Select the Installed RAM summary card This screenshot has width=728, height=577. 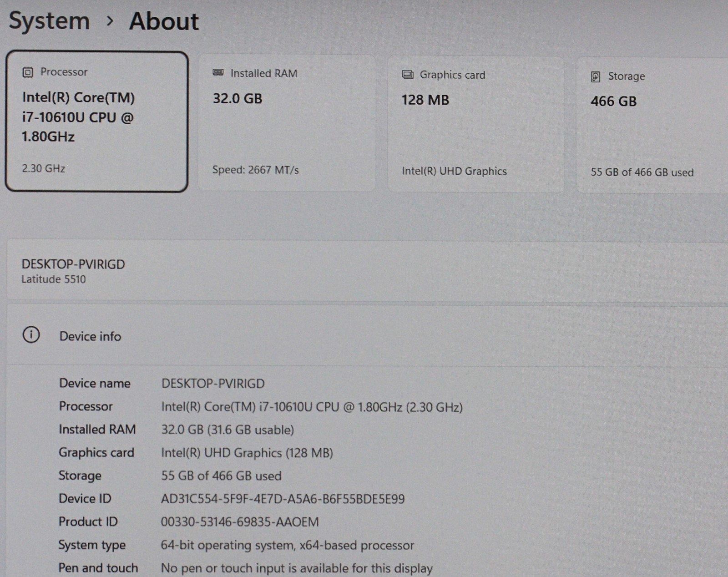pyautogui.click(x=287, y=123)
